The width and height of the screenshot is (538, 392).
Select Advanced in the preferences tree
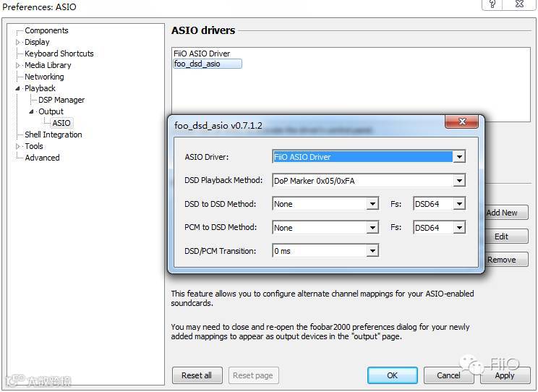(x=42, y=158)
